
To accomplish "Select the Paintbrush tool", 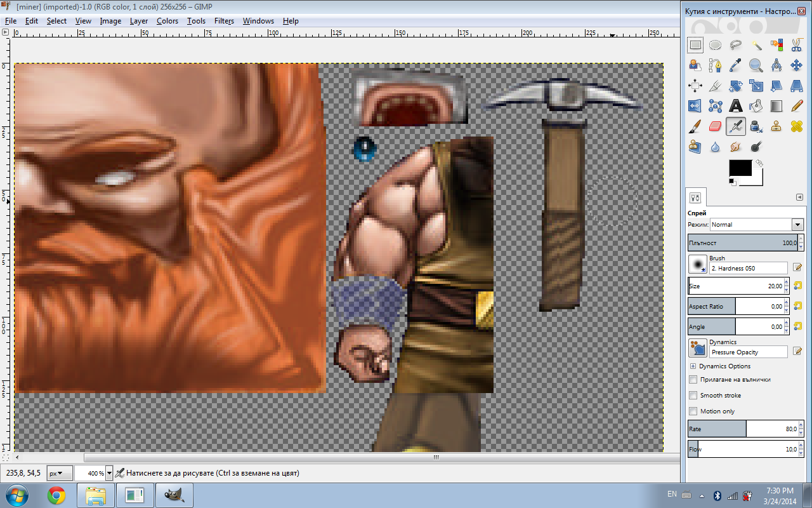I will [695, 126].
